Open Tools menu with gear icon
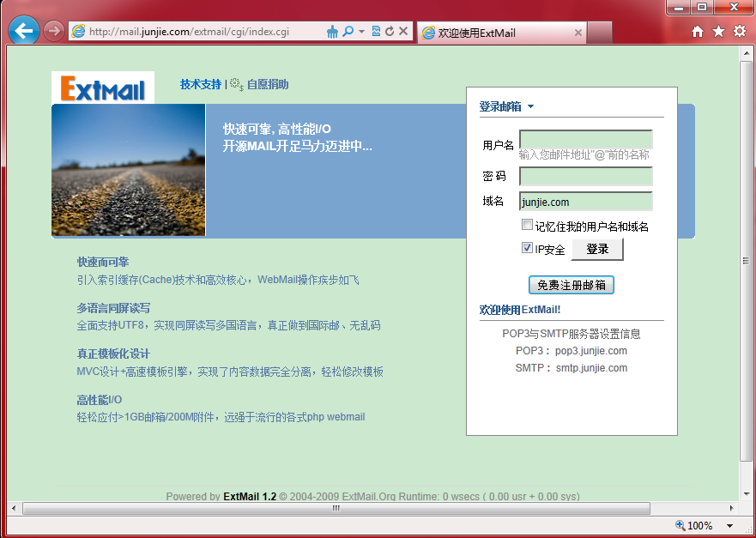 click(740, 32)
